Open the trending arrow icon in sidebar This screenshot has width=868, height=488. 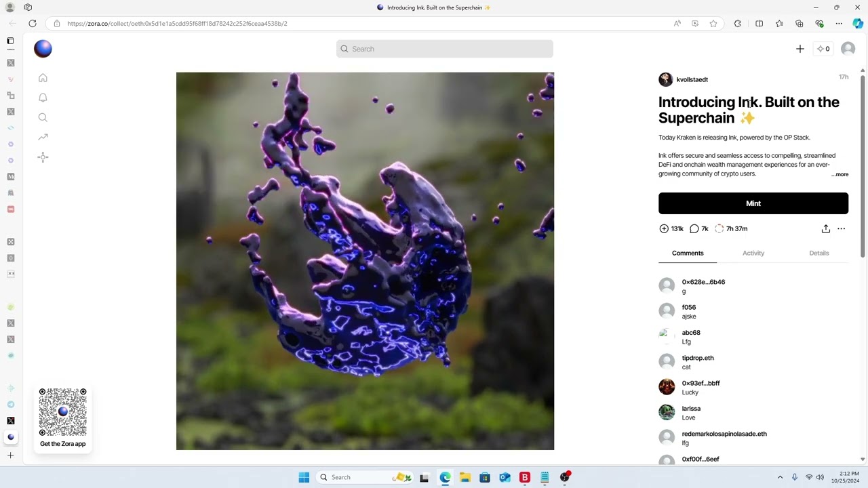[43, 137]
